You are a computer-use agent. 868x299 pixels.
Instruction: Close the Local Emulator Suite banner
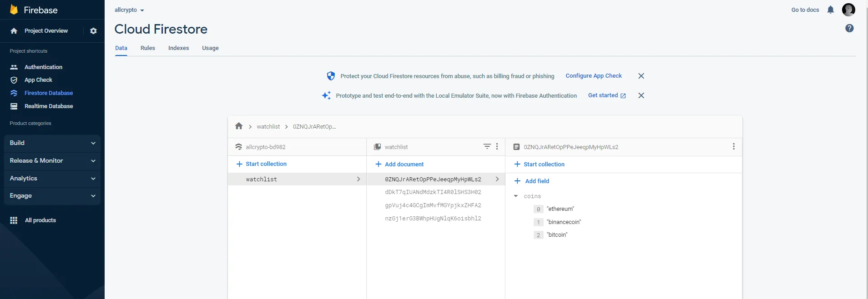641,95
